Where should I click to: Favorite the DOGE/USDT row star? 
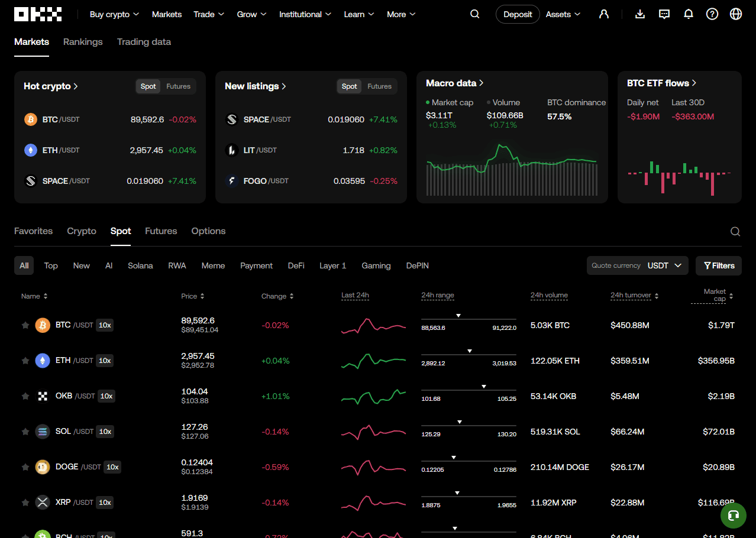click(25, 467)
